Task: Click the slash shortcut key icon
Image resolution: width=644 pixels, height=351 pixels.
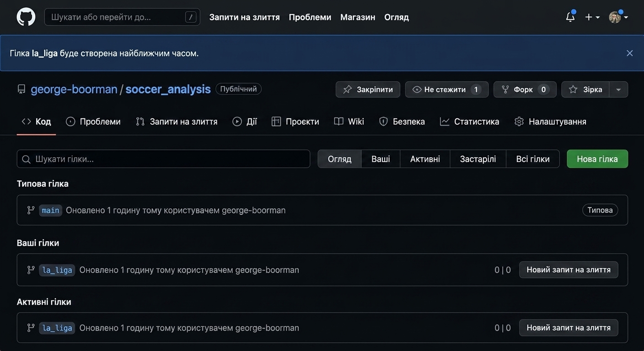Action: coord(191,17)
